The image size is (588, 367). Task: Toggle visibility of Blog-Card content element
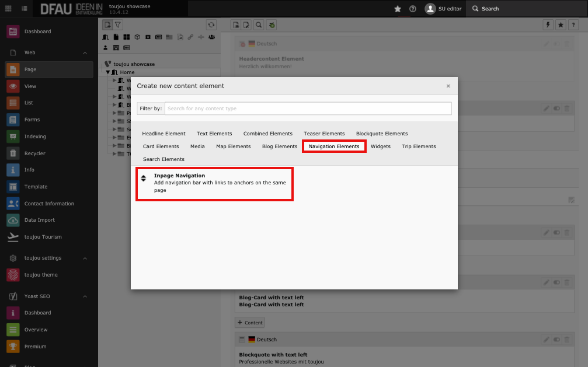click(556, 282)
